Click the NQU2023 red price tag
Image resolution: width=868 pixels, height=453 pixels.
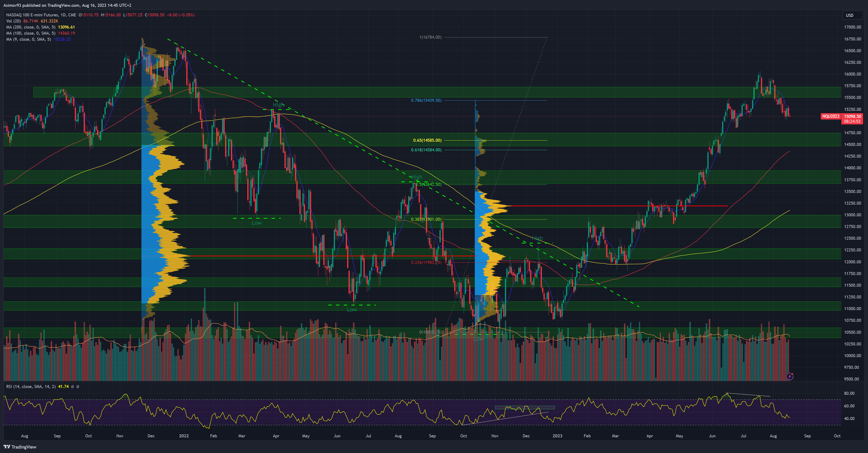pyautogui.click(x=831, y=116)
